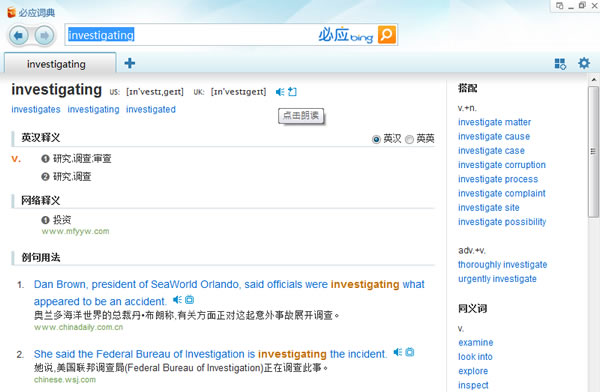Go forward with the right arrow button
This screenshot has height=392, width=600.
(44, 36)
